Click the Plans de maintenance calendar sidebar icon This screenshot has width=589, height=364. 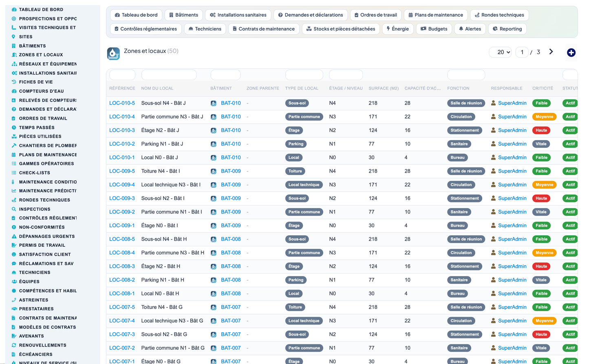14,155
